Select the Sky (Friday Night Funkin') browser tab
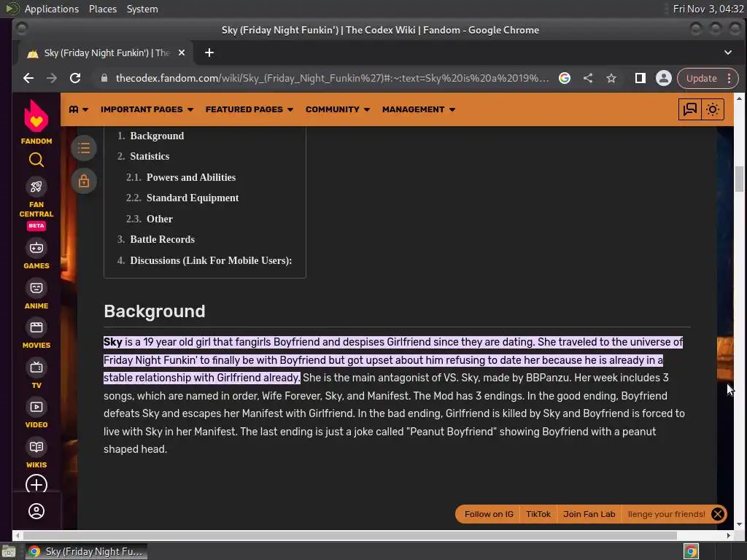The width and height of the screenshot is (747, 560). [x=105, y=52]
